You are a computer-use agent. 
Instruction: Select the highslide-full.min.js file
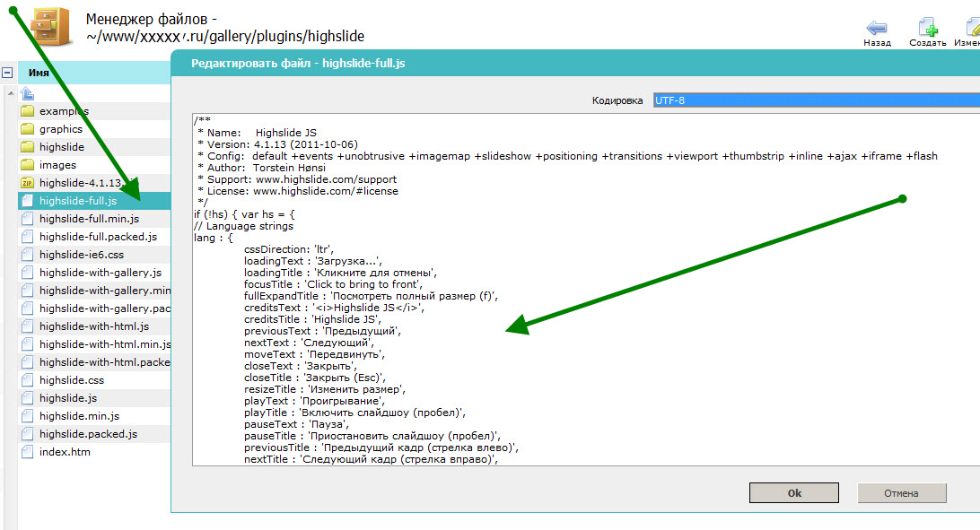click(x=89, y=219)
